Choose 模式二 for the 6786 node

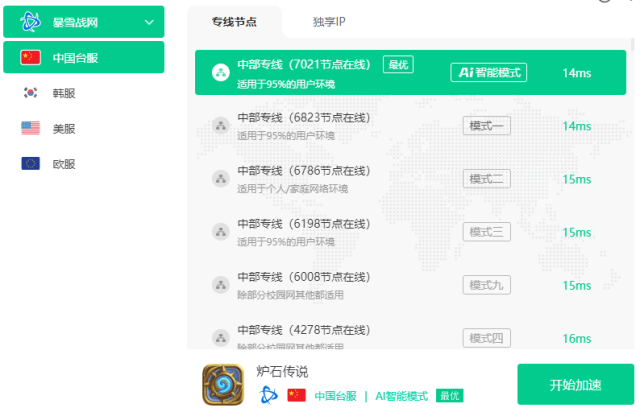487,179
